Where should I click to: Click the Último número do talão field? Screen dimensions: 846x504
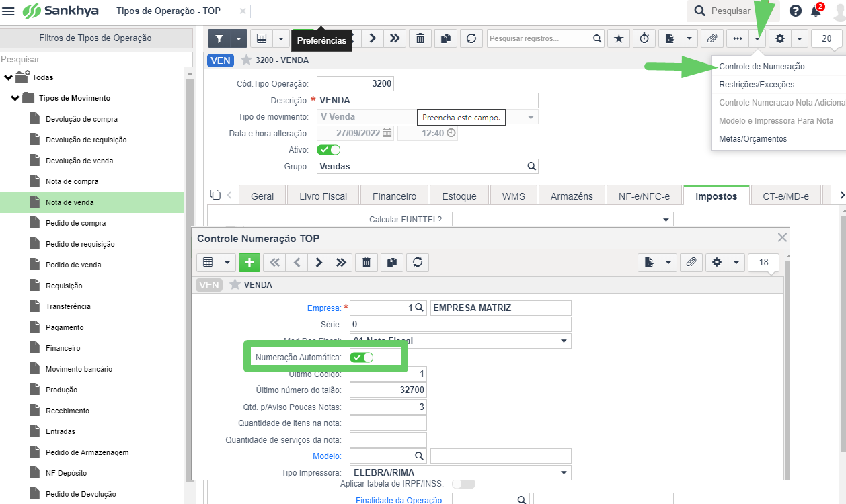[x=388, y=390]
